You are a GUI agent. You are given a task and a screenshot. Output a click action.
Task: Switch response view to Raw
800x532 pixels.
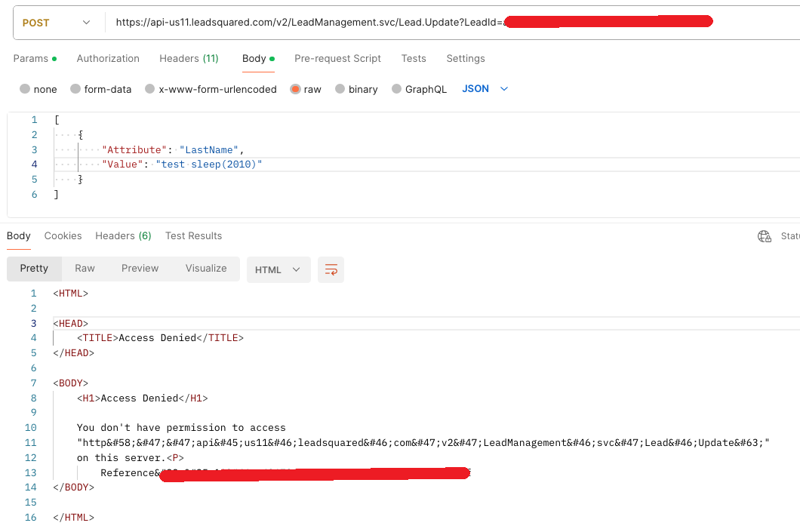85,268
